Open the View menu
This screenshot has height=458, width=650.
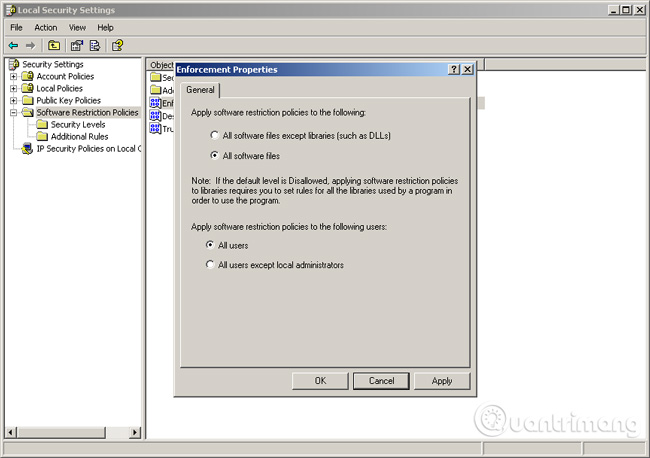[77, 27]
